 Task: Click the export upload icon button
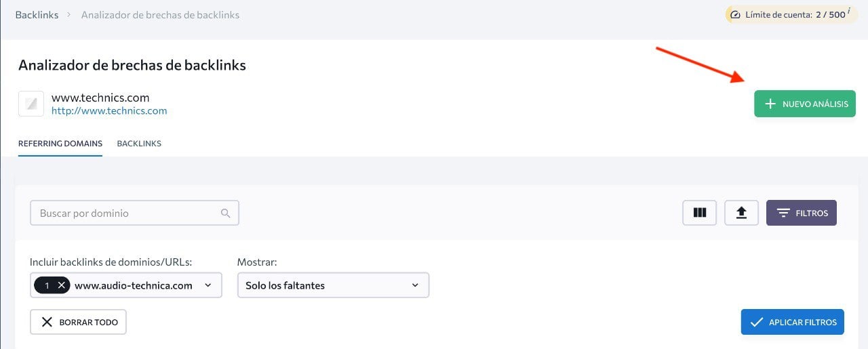click(741, 213)
